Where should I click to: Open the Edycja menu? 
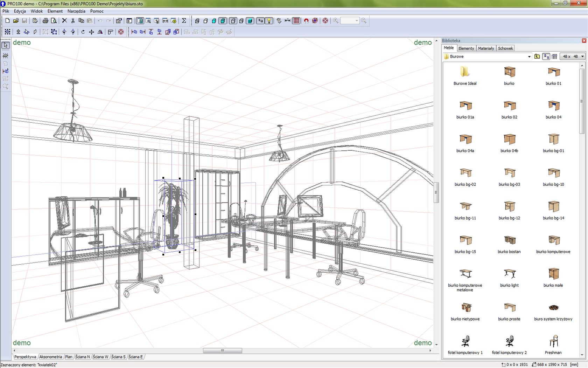(x=20, y=11)
